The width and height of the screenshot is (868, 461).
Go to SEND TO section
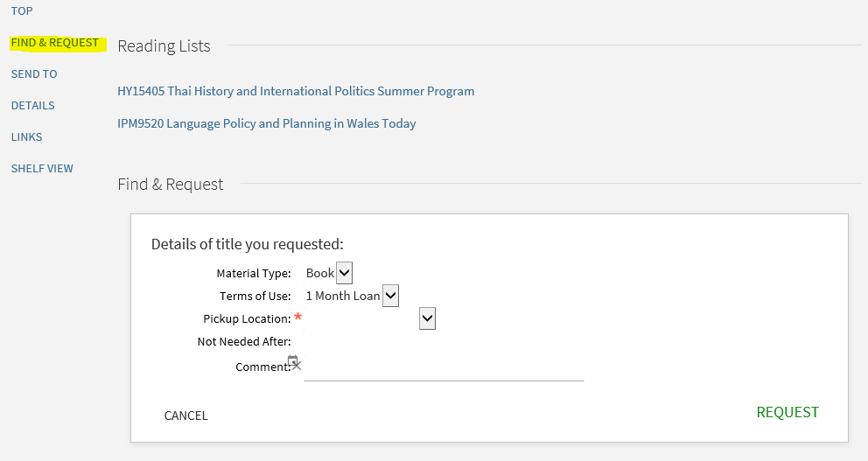34,74
